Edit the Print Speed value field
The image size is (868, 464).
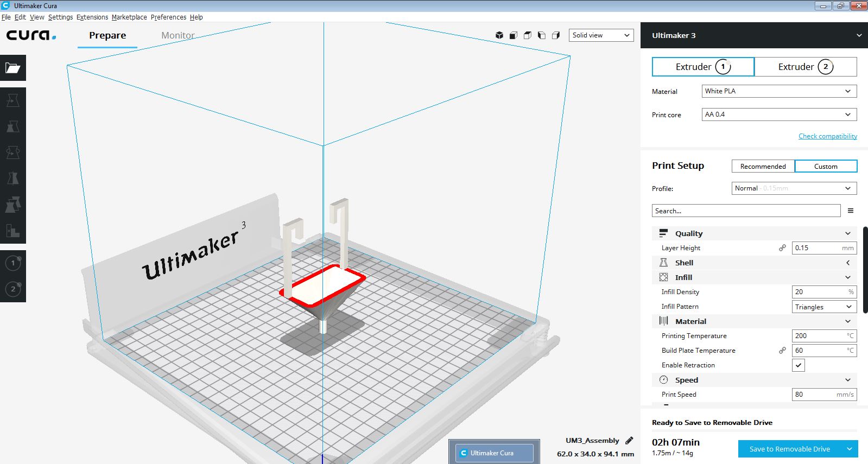pyautogui.click(x=824, y=395)
